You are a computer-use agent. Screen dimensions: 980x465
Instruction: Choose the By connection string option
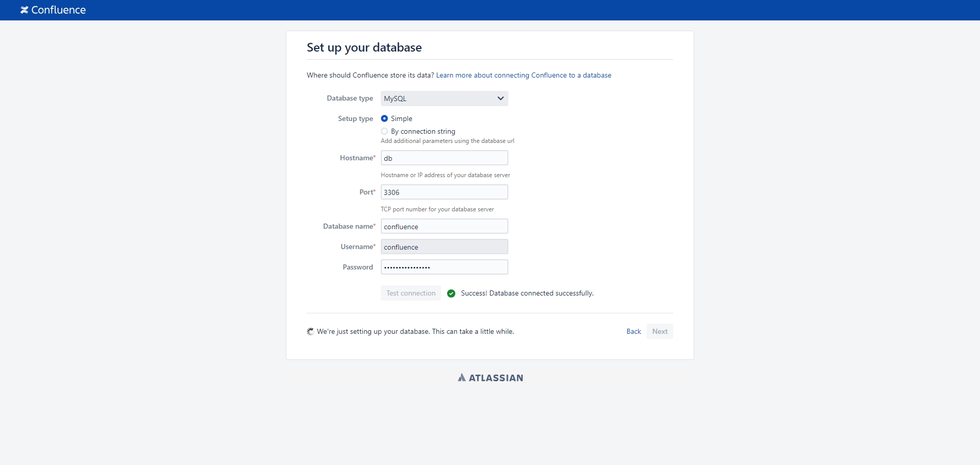click(384, 131)
